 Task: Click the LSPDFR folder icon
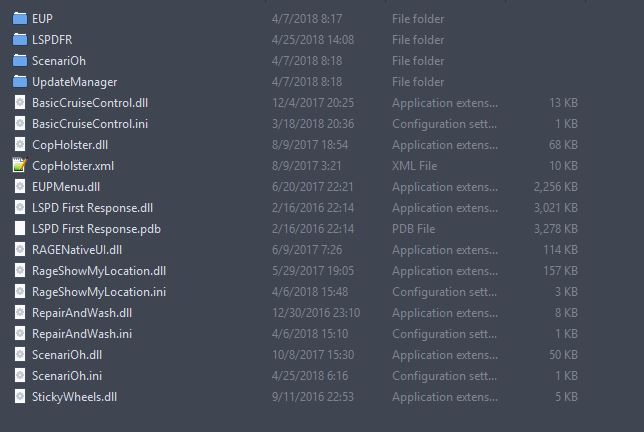pos(19,39)
